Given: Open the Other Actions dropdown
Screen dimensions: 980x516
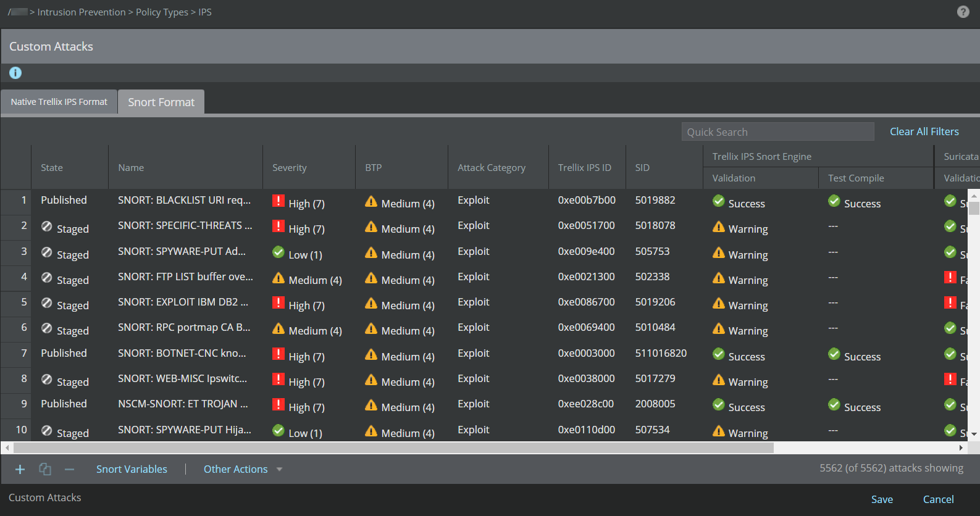Looking at the screenshot, I should pyautogui.click(x=243, y=469).
